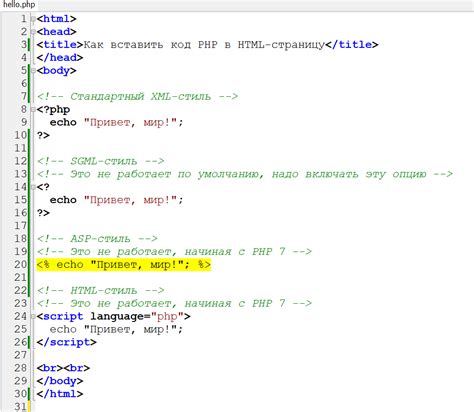
Task: Click the "php" attribute value on line 24
Action: click(x=168, y=316)
